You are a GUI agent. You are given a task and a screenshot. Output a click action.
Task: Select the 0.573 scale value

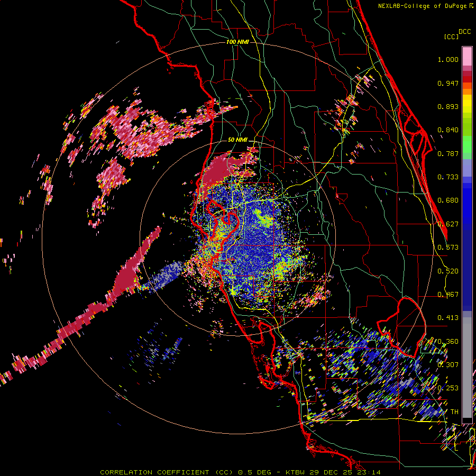pyautogui.click(x=448, y=248)
